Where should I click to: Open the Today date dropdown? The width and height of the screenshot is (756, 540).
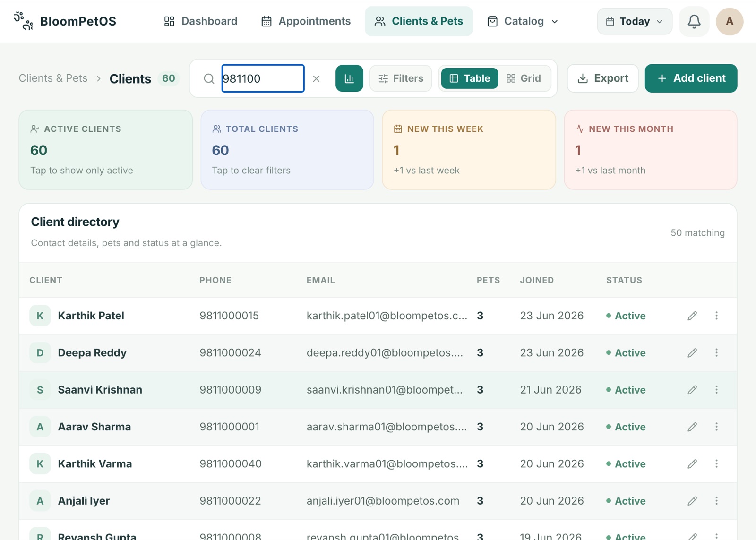point(635,21)
